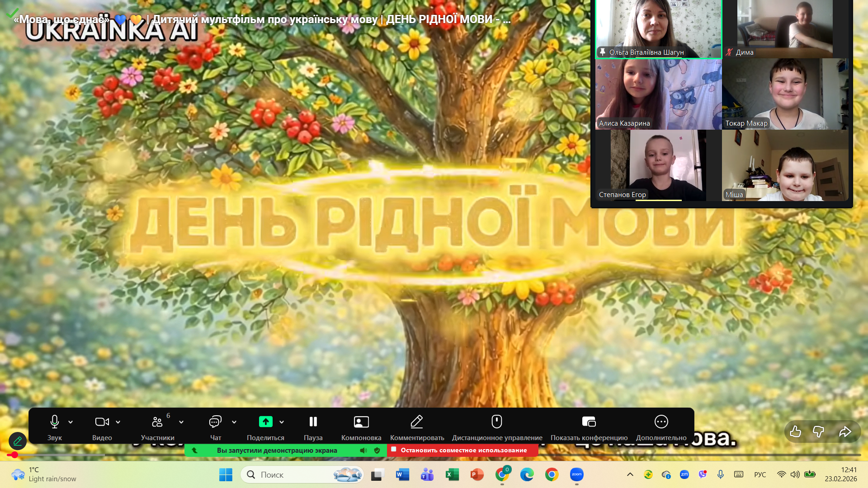Mute microphone via Звук button
This screenshot has width=868, height=488.
tap(54, 422)
